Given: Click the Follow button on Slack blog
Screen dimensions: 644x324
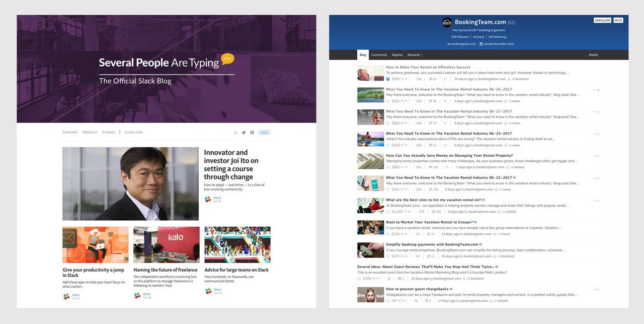Looking at the screenshot, I should [x=264, y=133].
